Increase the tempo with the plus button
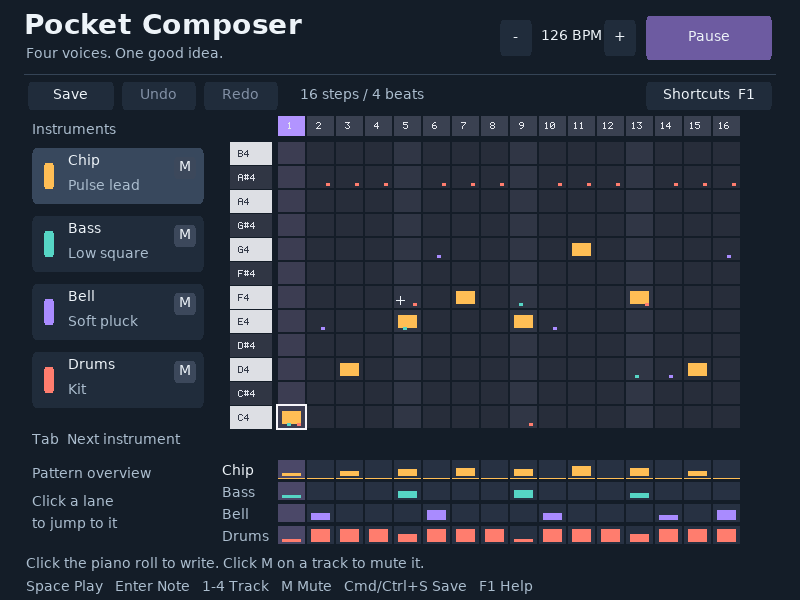This screenshot has height=600, width=800. pos(620,38)
